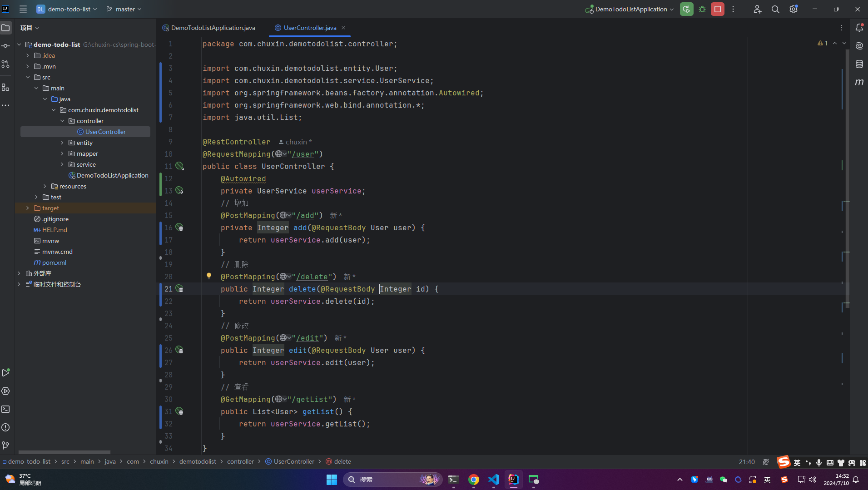This screenshot has width=868, height=490.
Task: Open the Problems tool window
Action: pos(5,427)
